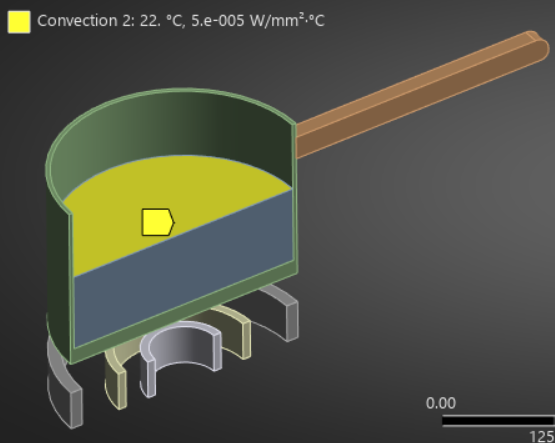555x443 pixels.
Task: Click the yellow Convection 2 legend swatch
Action: (19, 22)
